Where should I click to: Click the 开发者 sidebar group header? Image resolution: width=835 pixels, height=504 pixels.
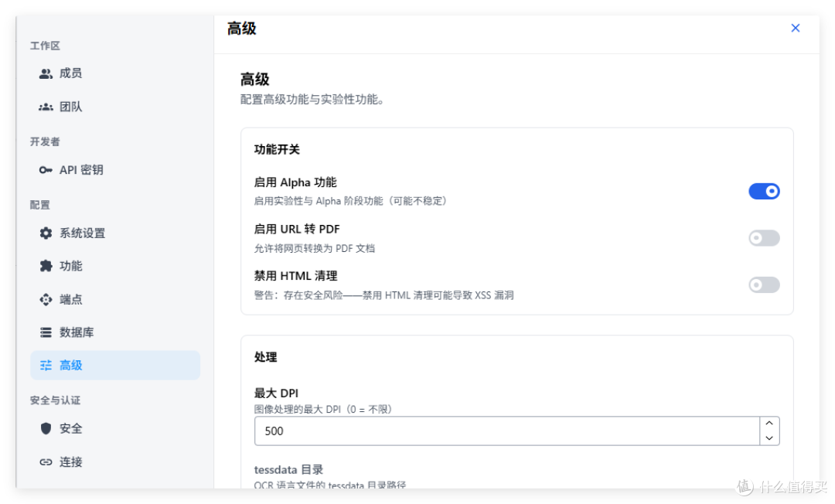45,141
